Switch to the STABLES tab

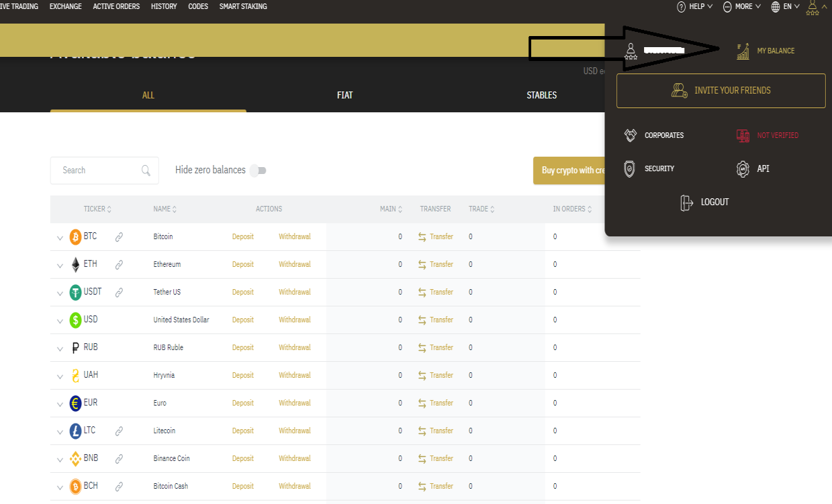541,96
